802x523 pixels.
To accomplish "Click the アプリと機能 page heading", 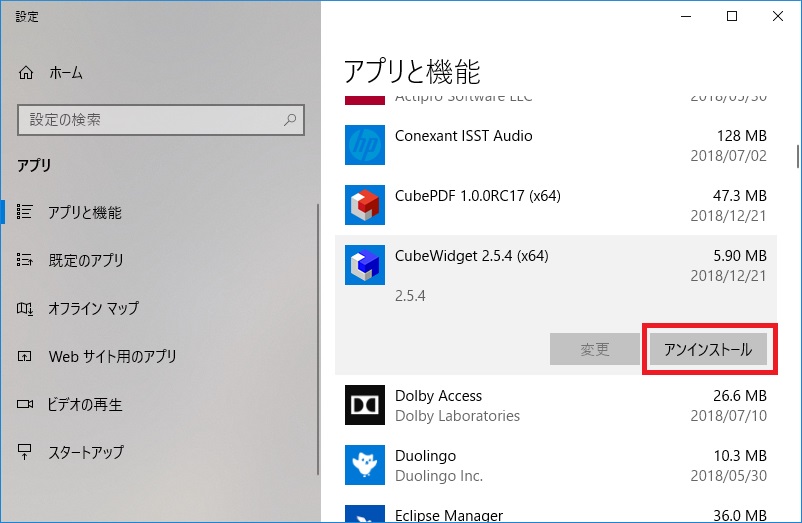I will (412, 71).
